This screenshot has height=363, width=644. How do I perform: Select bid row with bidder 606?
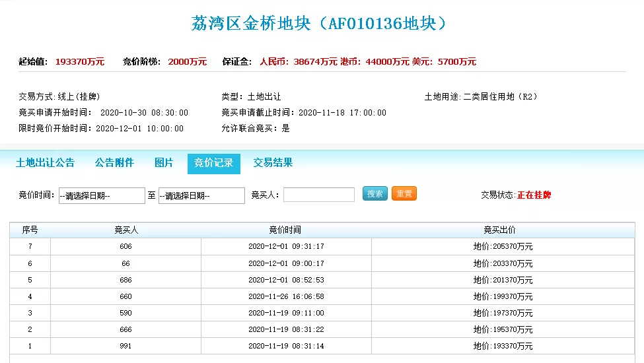pos(125,247)
